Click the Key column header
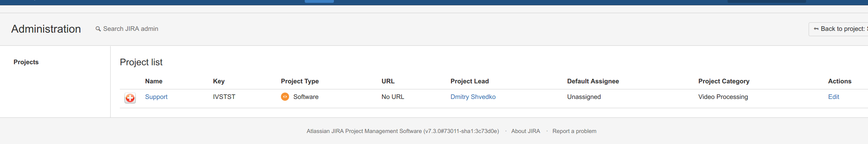Viewport: 868px width, 144px height. coord(219,81)
